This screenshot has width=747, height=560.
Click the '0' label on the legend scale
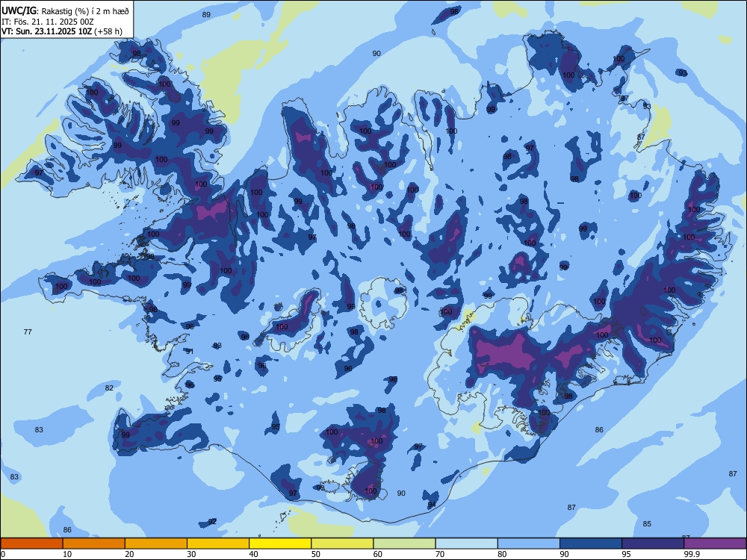pyautogui.click(x=3, y=554)
